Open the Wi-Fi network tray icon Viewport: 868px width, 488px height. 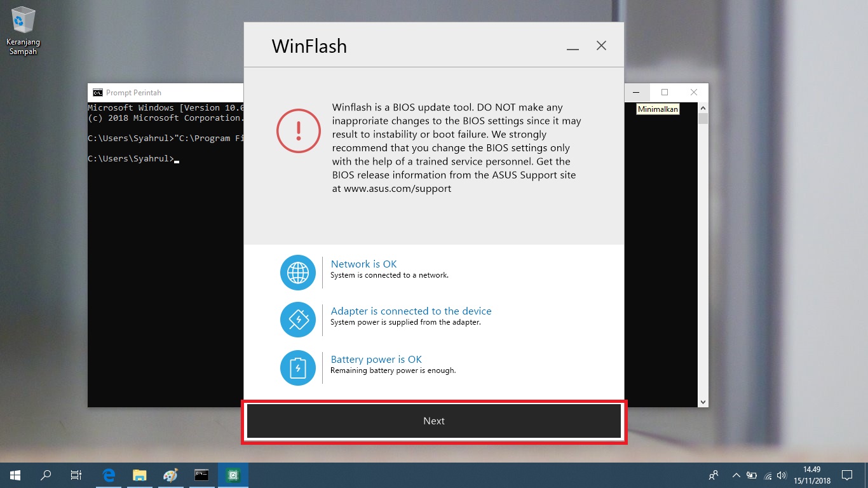coord(768,475)
